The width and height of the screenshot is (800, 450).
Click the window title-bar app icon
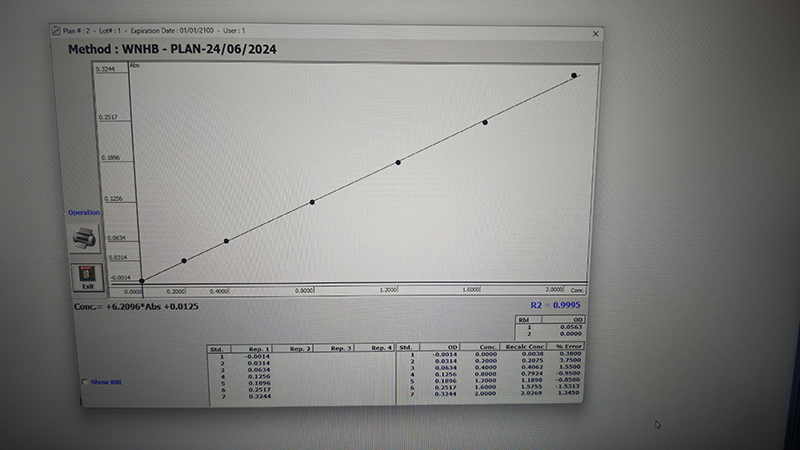point(56,31)
